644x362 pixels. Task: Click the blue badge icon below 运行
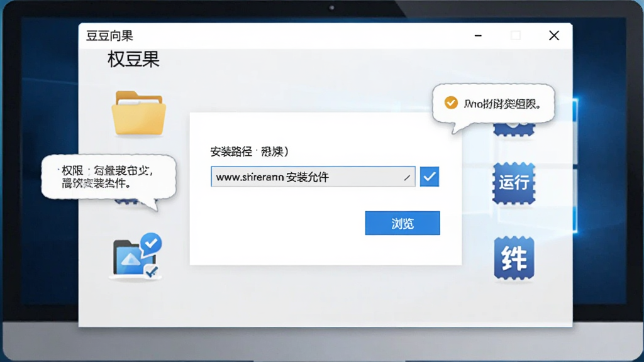click(514, 258)
